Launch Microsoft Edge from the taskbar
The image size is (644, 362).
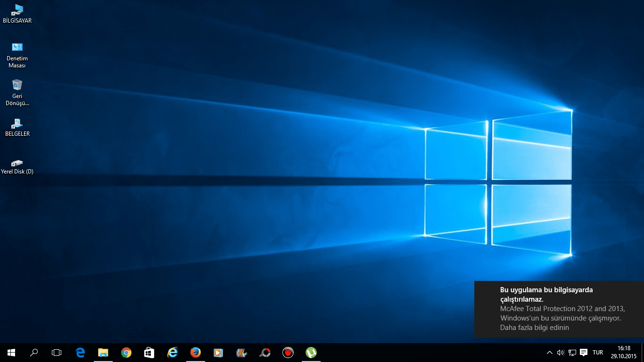click(80, 353)
